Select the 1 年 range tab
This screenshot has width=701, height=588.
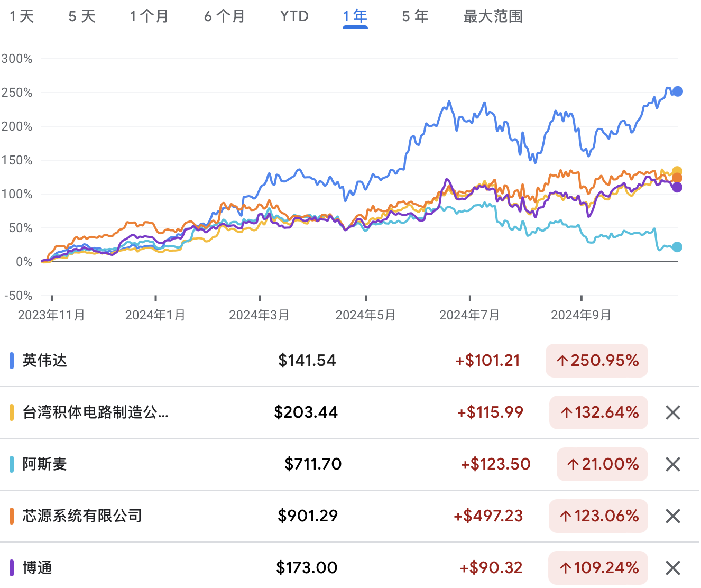coord(355,16)
